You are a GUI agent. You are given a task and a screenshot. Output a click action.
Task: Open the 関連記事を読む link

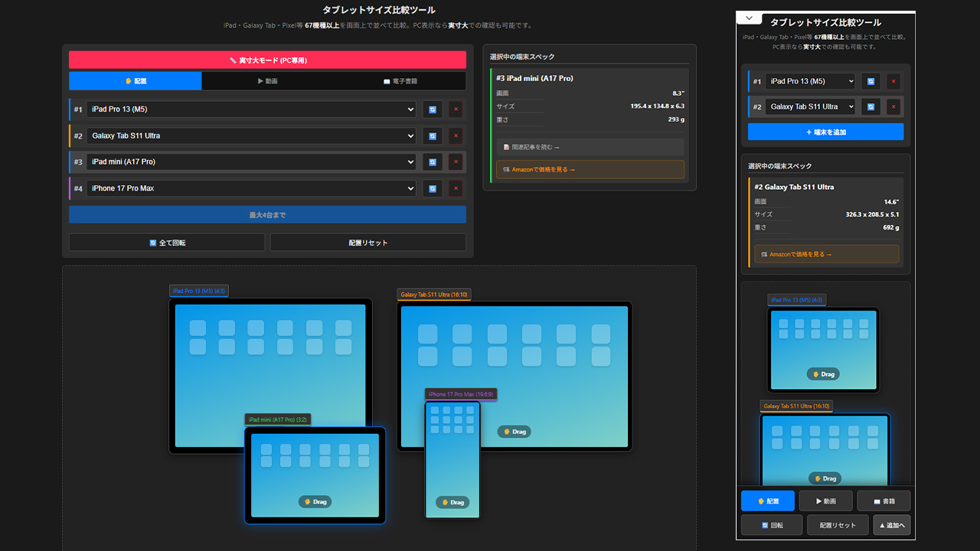tap(590, 147)
